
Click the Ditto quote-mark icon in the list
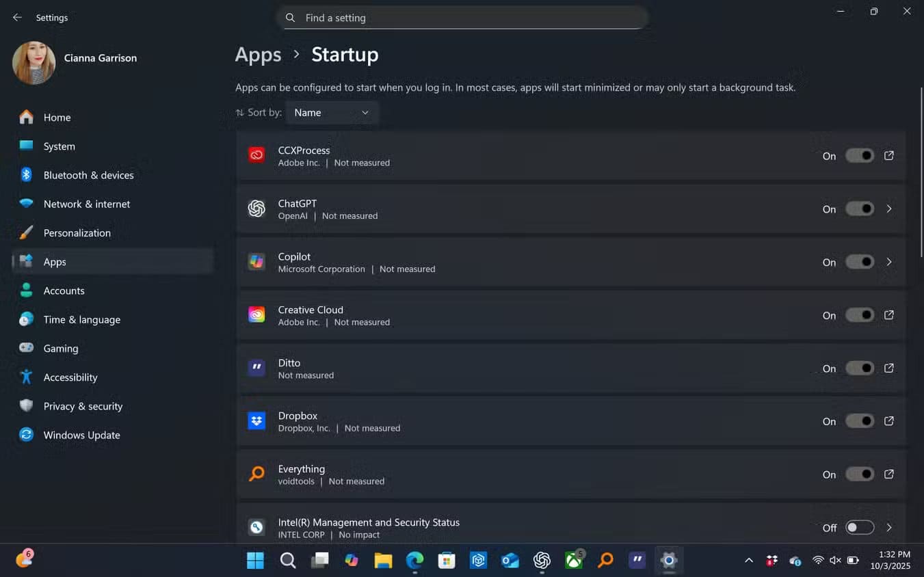pos(256,368)
